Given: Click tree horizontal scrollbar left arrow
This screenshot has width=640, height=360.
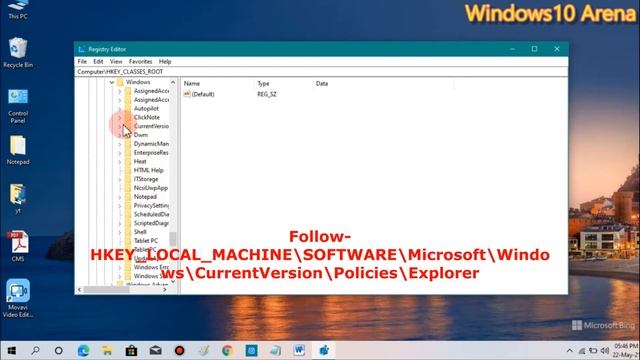Looking at the screenshot, I should coord(80,289).
